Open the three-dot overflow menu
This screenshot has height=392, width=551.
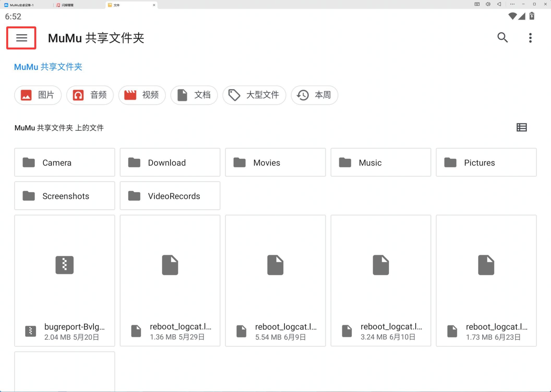tap(530, 38)
